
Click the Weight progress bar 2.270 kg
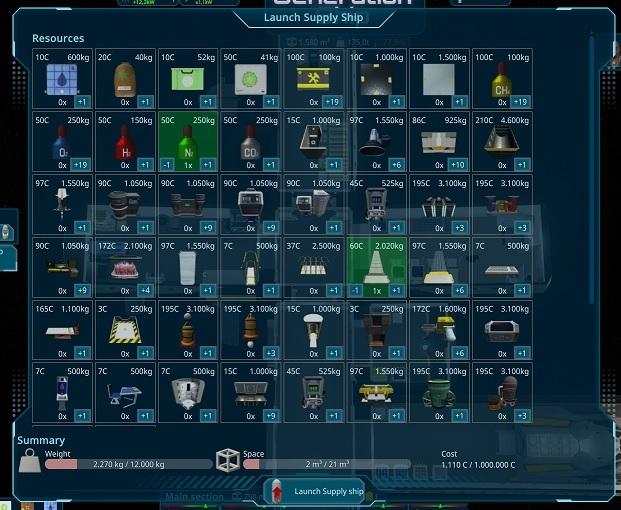click(x=129, y=464)
